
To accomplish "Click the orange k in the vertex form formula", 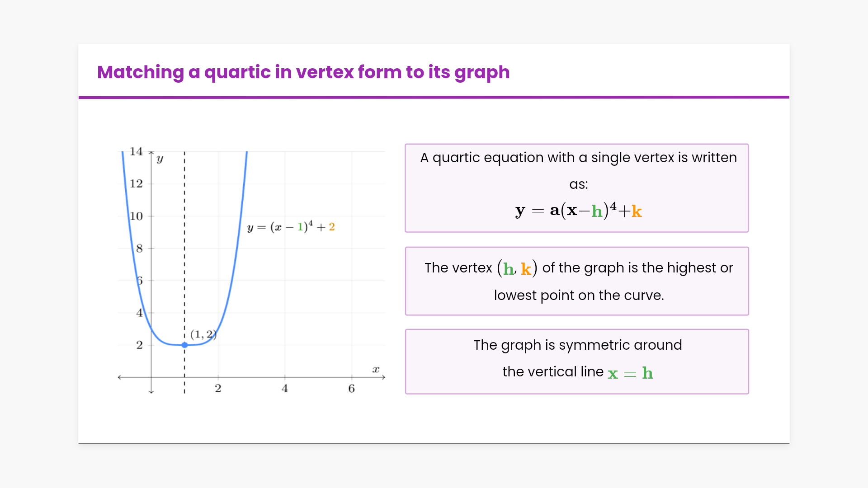I will coord(637,211).
